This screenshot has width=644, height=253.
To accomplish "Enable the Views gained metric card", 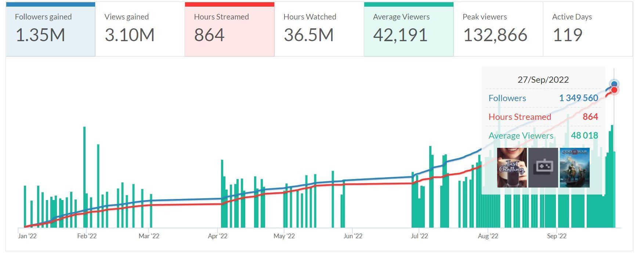I will [140, 30].
